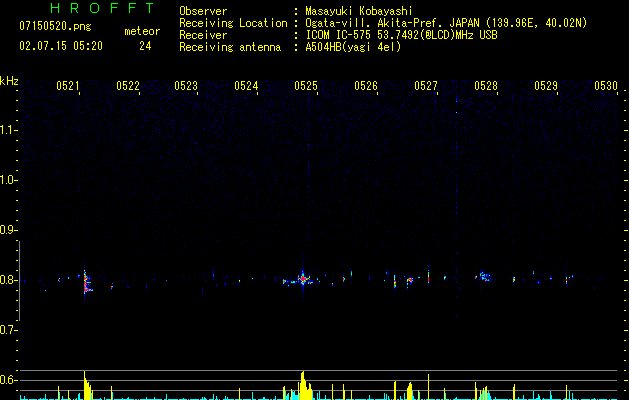
Task: Click the 'Receiving antenna' label
Action: [230, 47]
